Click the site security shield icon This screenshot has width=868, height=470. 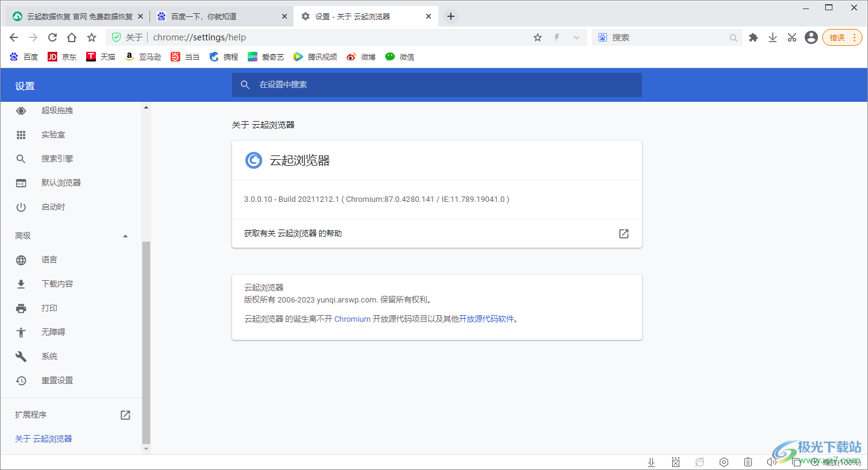(116, 37)
